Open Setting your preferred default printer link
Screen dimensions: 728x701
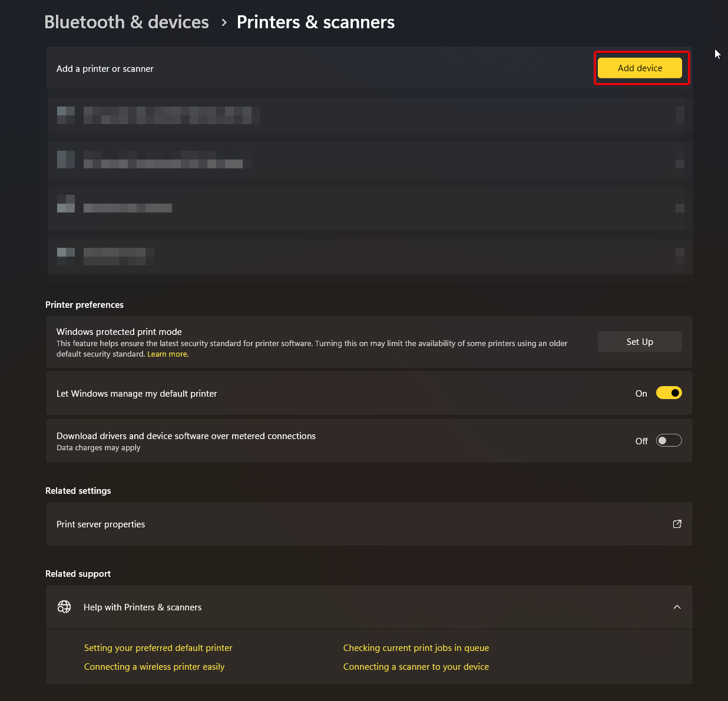click(x=158, y=648)
